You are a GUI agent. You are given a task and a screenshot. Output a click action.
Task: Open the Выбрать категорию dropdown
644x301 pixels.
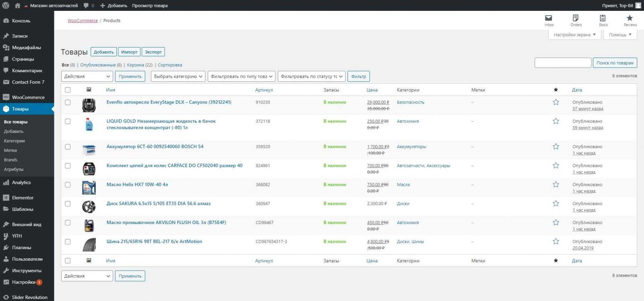point(178,76)
